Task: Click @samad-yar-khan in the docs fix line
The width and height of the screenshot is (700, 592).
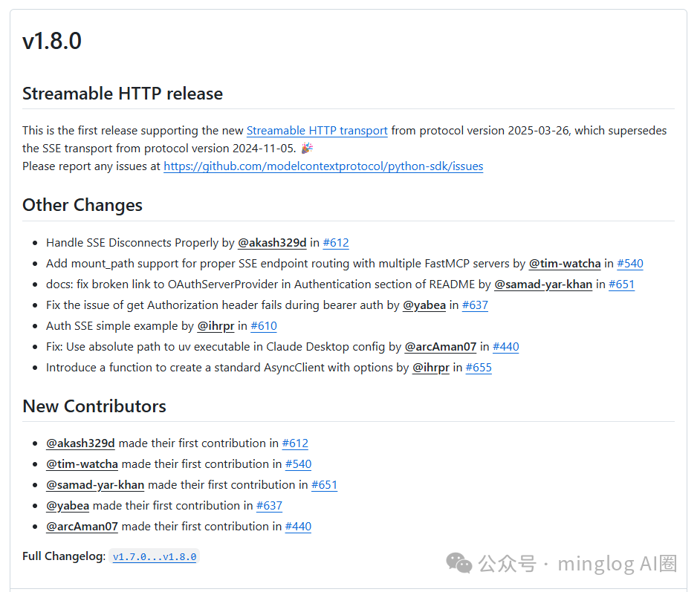Action: click(x=543, y=284)
